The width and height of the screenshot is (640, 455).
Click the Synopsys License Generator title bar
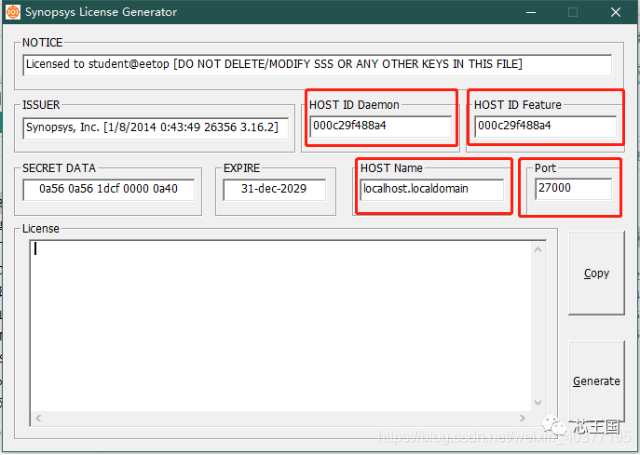pyautogui.click(x=300, y=12)
